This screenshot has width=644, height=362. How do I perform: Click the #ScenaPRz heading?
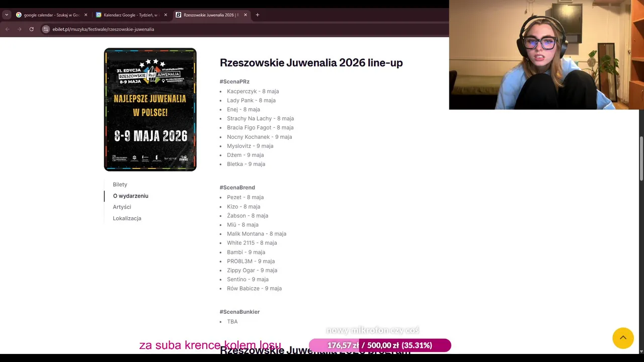[234, 81]
